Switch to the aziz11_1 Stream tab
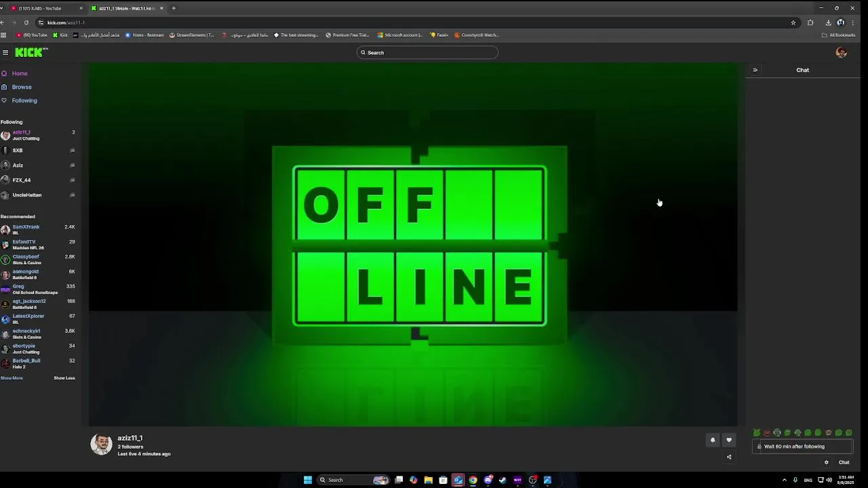 coord(127,8)
